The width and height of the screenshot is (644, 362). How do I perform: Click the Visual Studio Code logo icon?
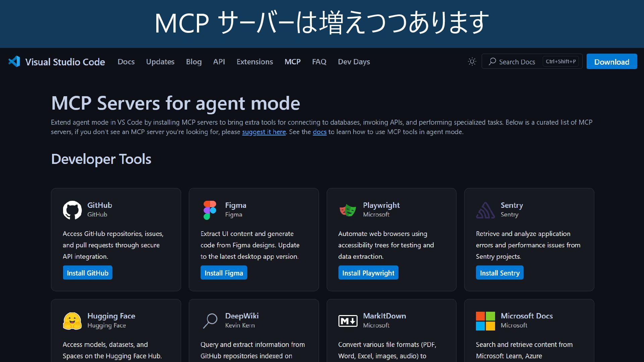click(14, 62)
